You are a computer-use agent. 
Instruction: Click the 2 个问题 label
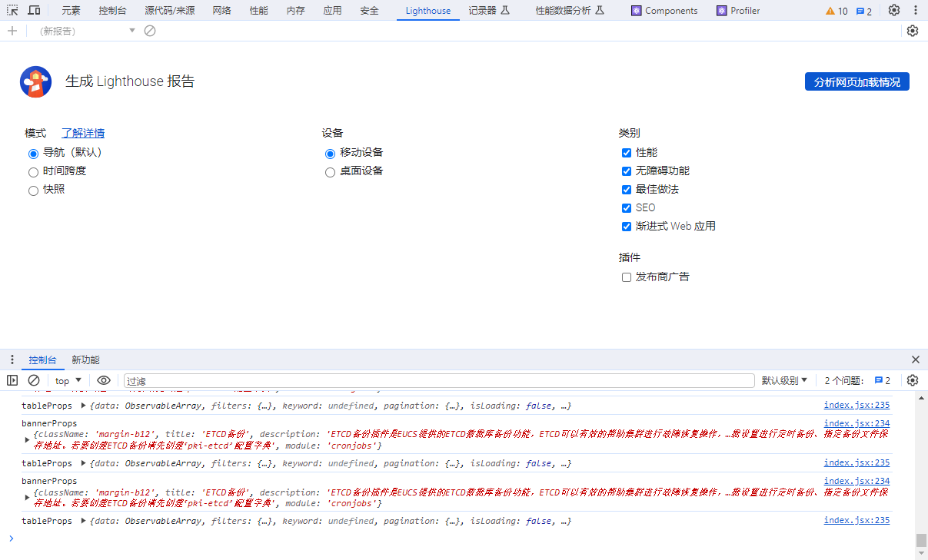tap(843, 380)
